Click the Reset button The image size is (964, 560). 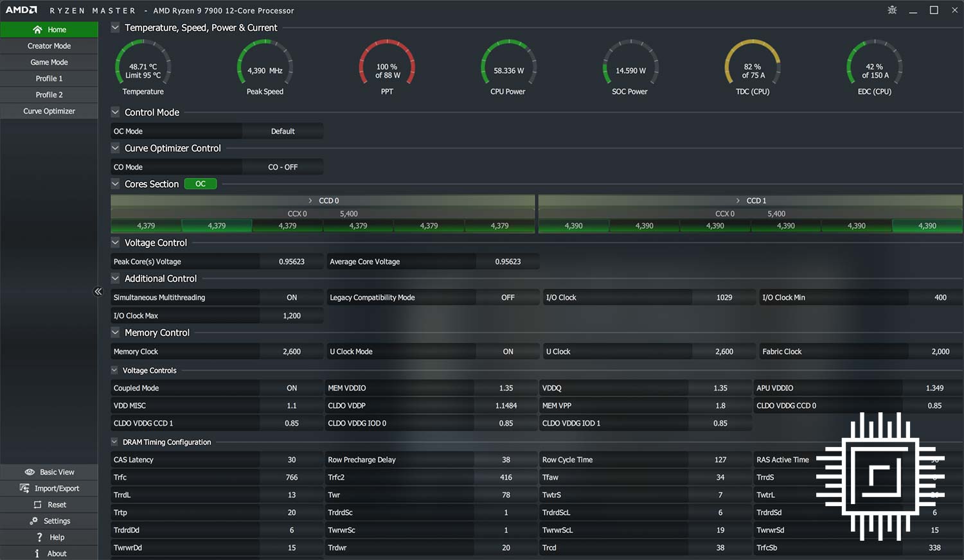tap(49, 505)
